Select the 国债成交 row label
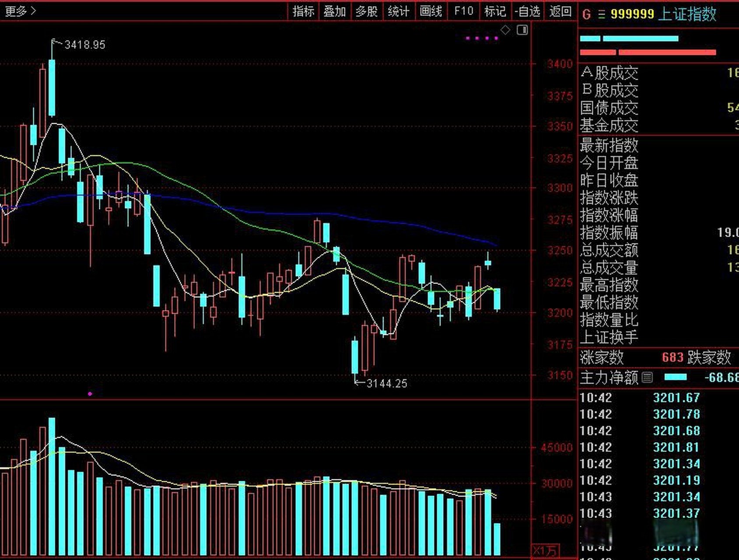The height and width of the screenshot is (560, 739). point(609,108)
